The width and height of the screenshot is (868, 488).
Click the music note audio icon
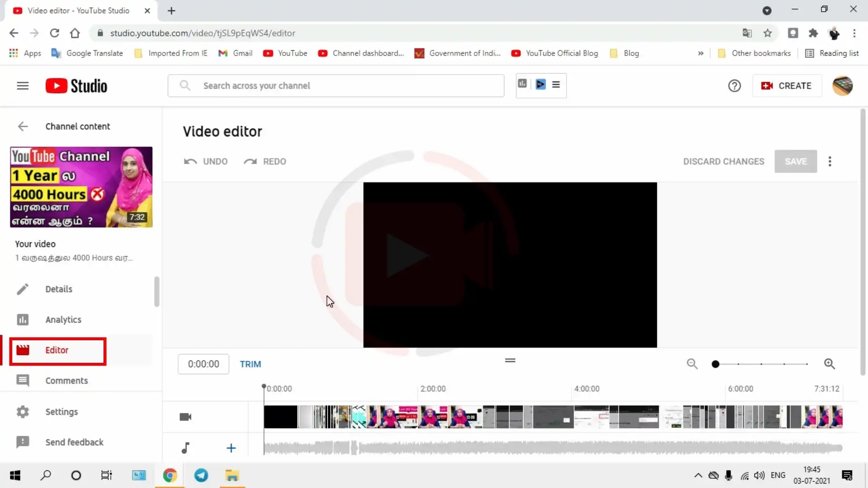point(185,448)
